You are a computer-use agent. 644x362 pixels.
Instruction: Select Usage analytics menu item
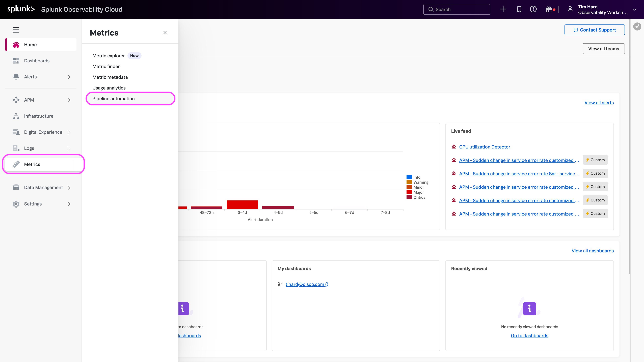coord(109,88)
